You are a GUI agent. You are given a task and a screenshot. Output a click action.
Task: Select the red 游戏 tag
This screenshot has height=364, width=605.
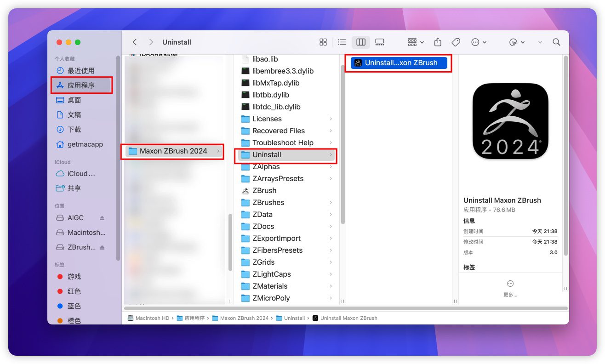(x=74, y=277)
